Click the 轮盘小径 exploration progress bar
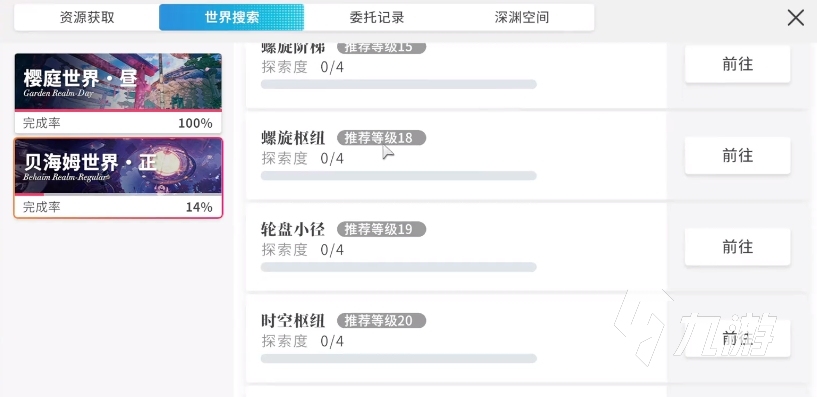 [399, 267]
